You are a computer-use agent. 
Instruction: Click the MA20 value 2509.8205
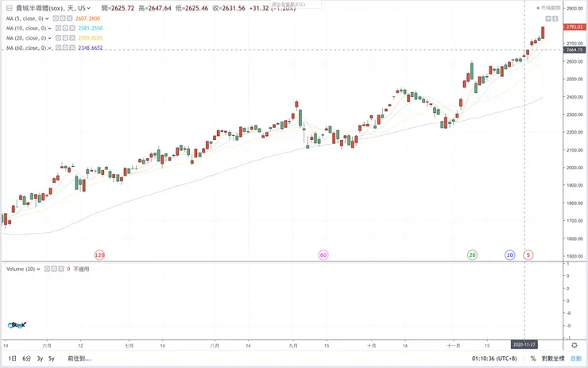pyautogui.click(x=91, y=38)
